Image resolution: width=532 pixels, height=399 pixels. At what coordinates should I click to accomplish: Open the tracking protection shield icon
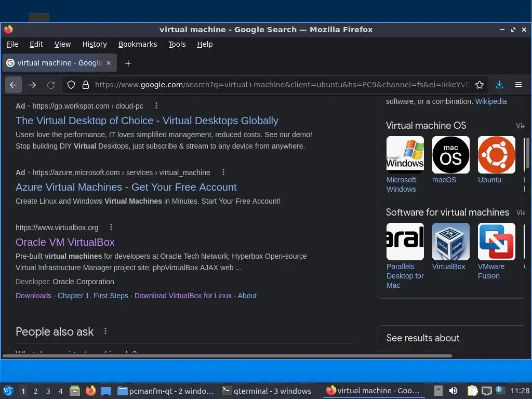[71, 85]
